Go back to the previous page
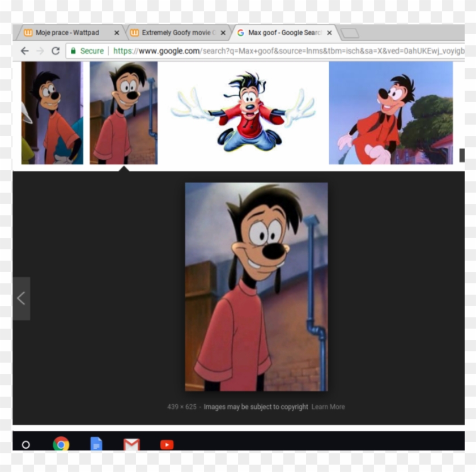 point(24,50)
